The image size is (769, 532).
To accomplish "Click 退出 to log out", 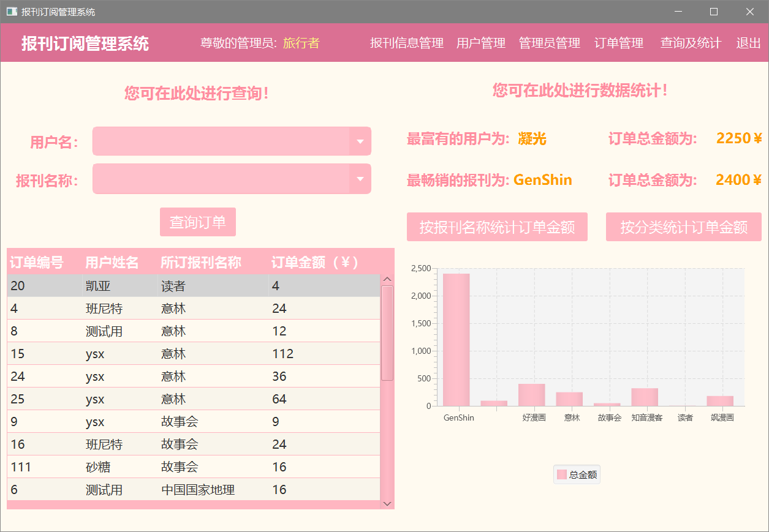I will coord(748,43).
